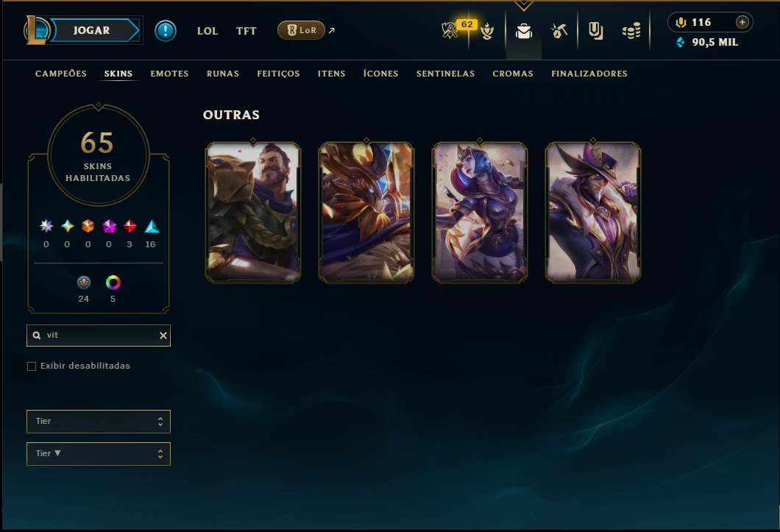Go to the TFT section
The image size is (780, 532).
(247, 31)
